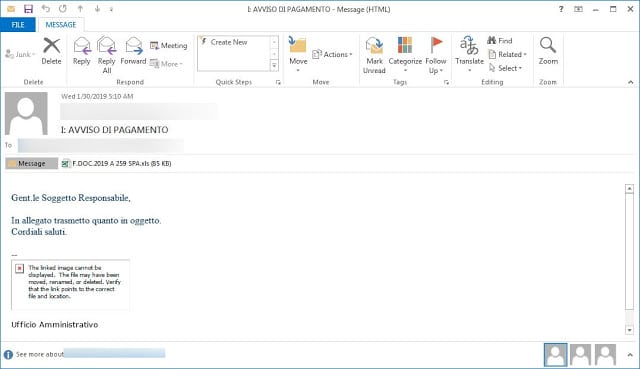Select the Message body button
The height and width of the screenshot is (369, 640).
(31, 163)
